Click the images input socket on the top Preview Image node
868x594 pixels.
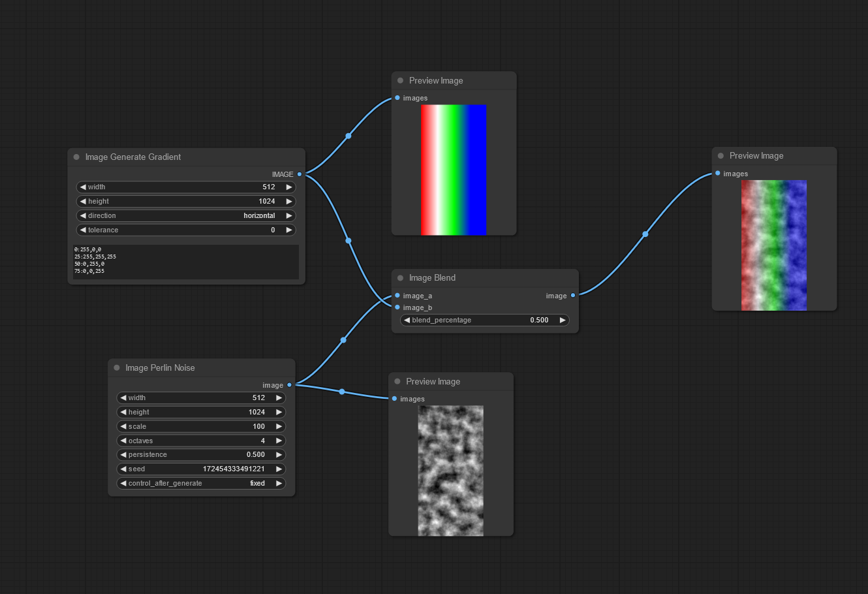coord(396,97)
